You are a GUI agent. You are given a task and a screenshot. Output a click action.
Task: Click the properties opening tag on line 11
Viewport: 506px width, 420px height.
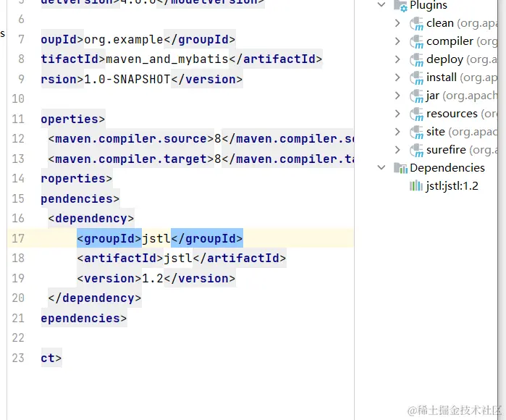(x=73, y=119)
